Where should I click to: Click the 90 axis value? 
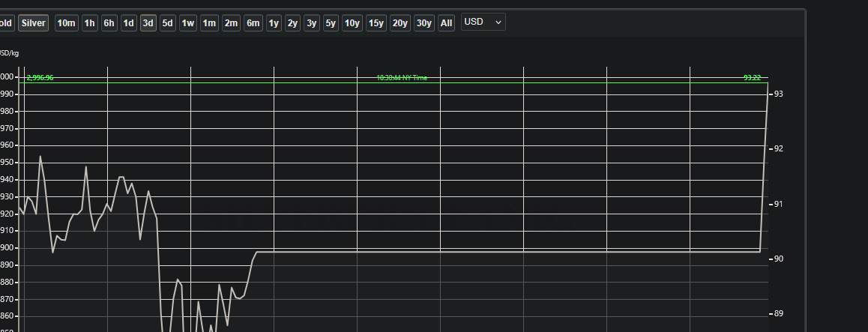(778, 259)
